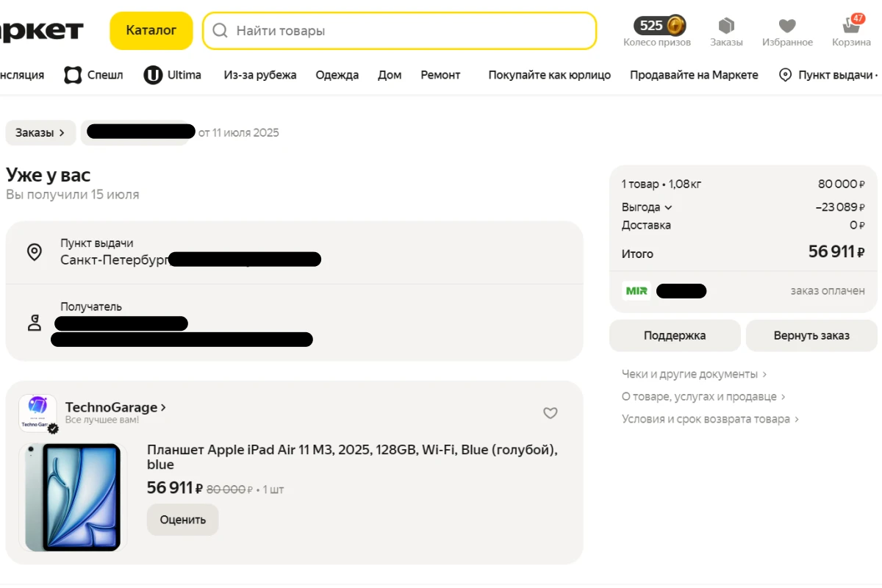Image resolution: width=882 pixels, height=588 pixels.
Task: Focus the Найти товары search field
Action: point(400,31)
